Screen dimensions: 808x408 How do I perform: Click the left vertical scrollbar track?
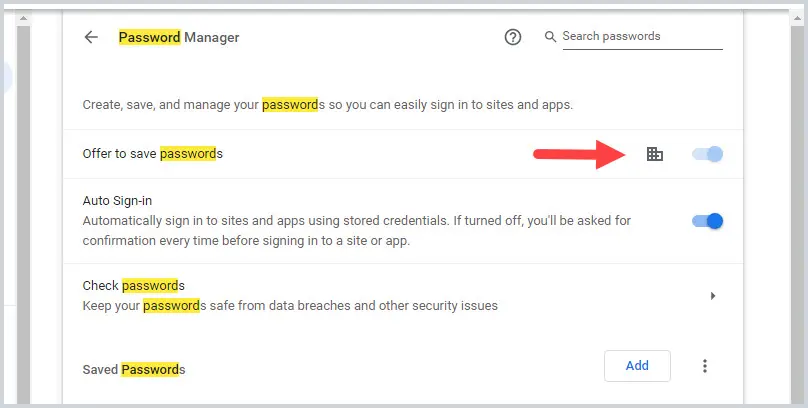[23, 214]
